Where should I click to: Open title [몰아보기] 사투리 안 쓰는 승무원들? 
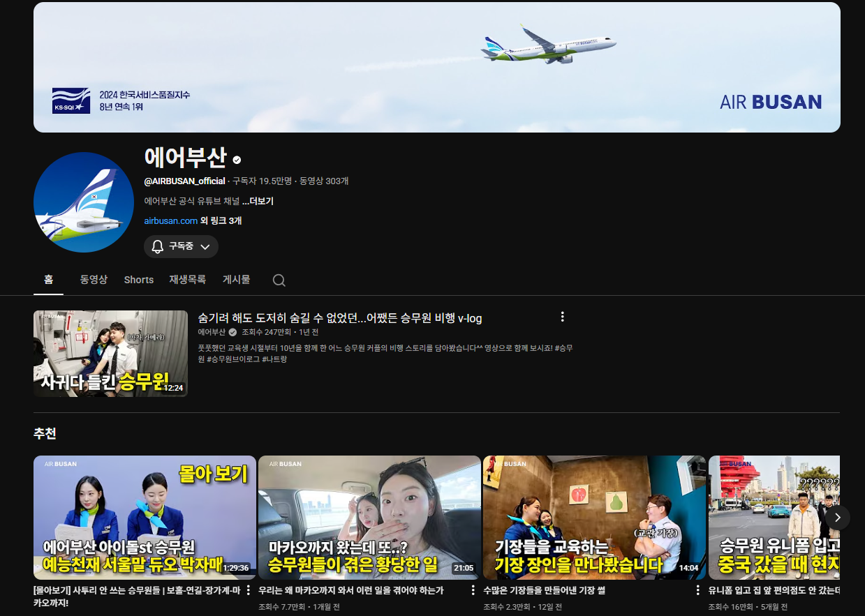[138, 596]
